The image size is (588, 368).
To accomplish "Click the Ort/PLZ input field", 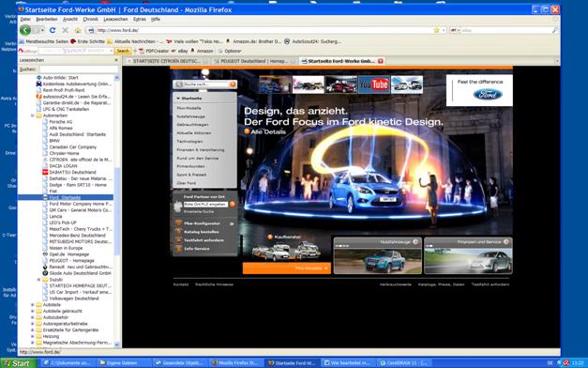I will point(205,205).
